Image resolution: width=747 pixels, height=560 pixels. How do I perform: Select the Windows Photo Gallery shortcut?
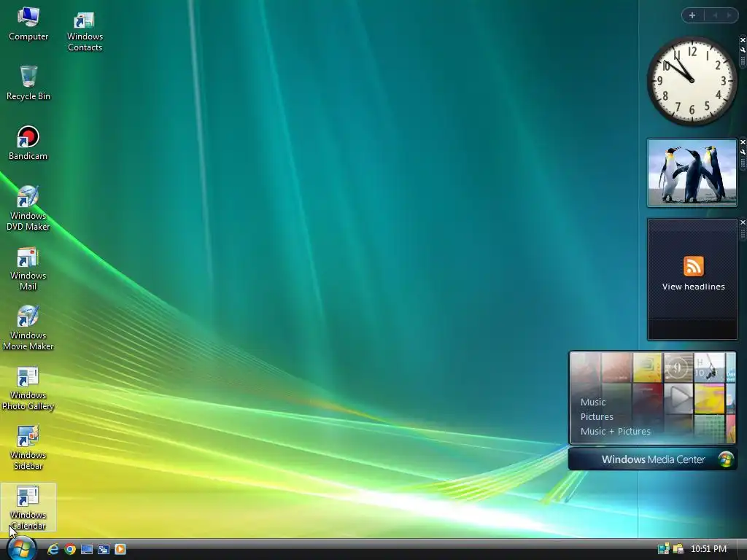[28, 388]
